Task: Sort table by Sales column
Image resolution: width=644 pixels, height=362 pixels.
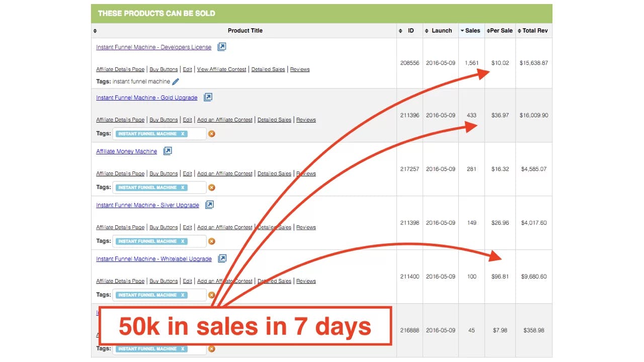Action: pyautogui.click(x=471, y=31)
